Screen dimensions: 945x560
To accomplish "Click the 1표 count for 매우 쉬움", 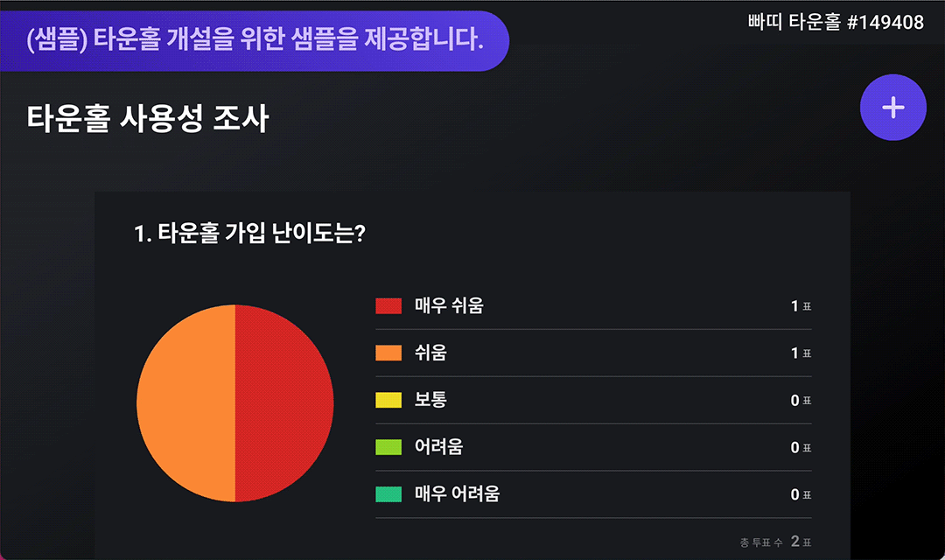I will coord(801,306).
